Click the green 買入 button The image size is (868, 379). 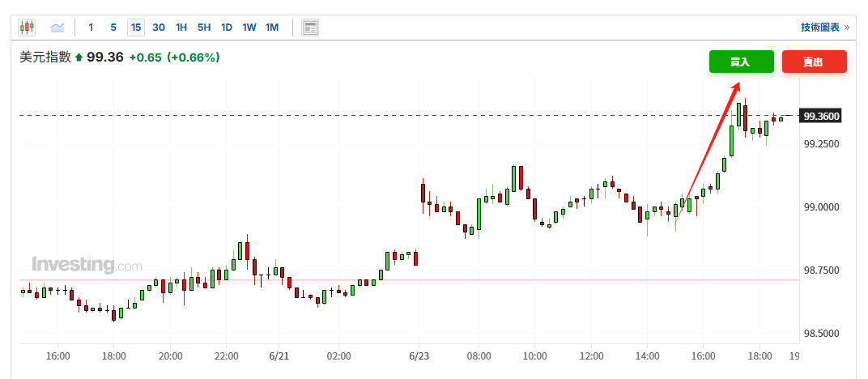point(741,62)
